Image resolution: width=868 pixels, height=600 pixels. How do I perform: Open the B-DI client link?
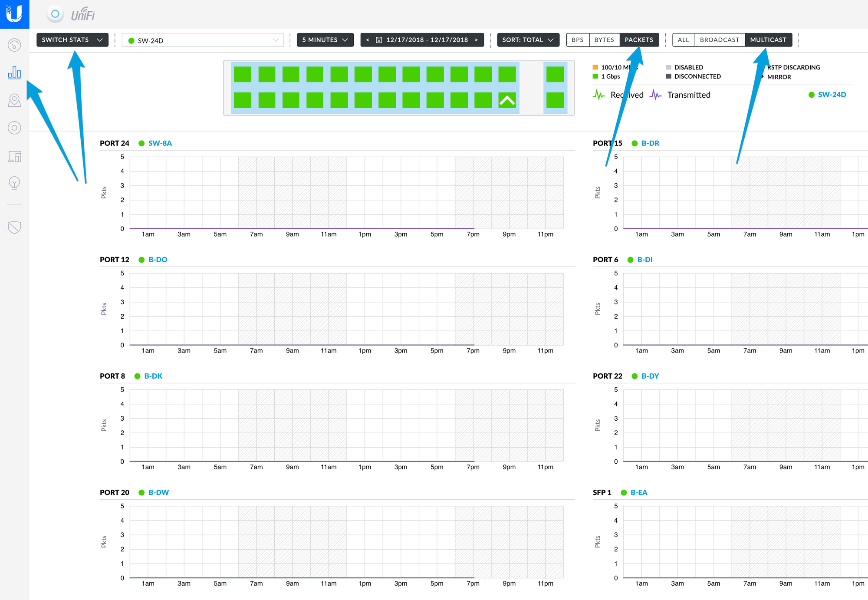[645, 260]
